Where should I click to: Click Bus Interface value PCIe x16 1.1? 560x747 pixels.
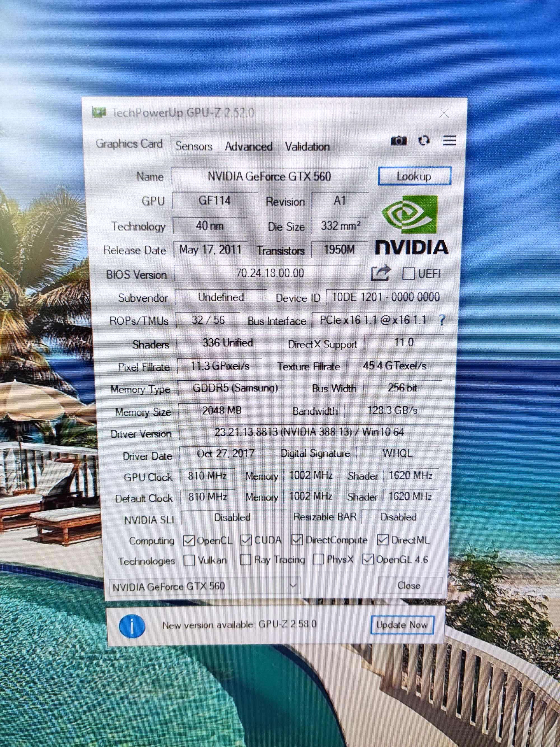click(x=373, y=320)
